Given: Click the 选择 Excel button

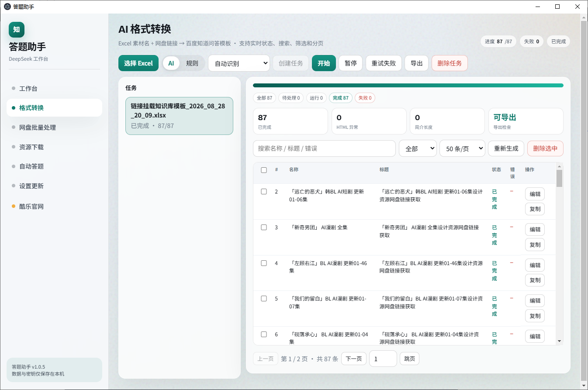Looking at the screenshot, I should 138,63.
